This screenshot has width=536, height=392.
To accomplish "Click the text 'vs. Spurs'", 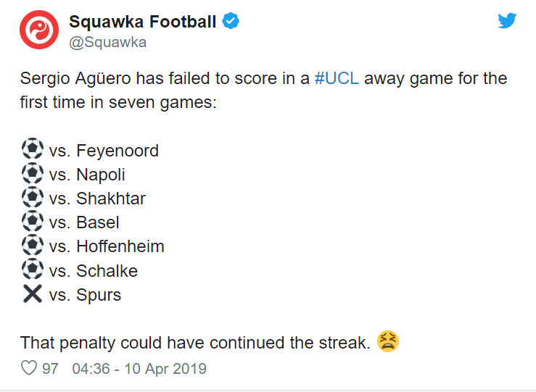I will 85,295.
